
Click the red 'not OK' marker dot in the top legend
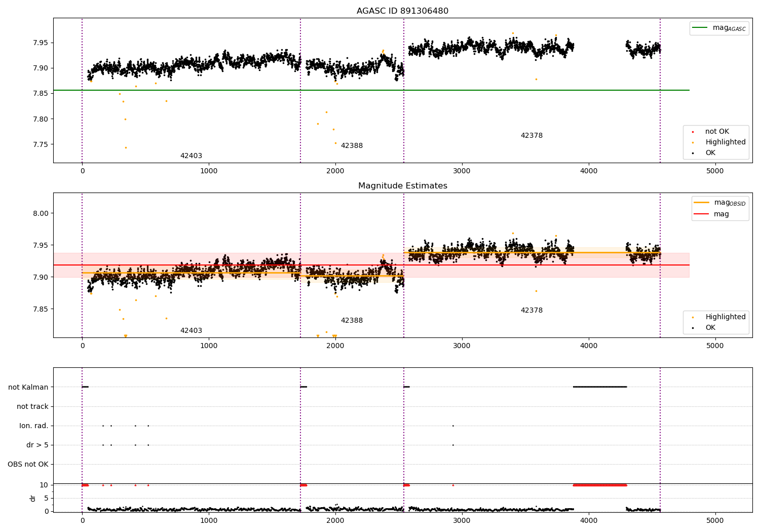click(x=693, y=132)
